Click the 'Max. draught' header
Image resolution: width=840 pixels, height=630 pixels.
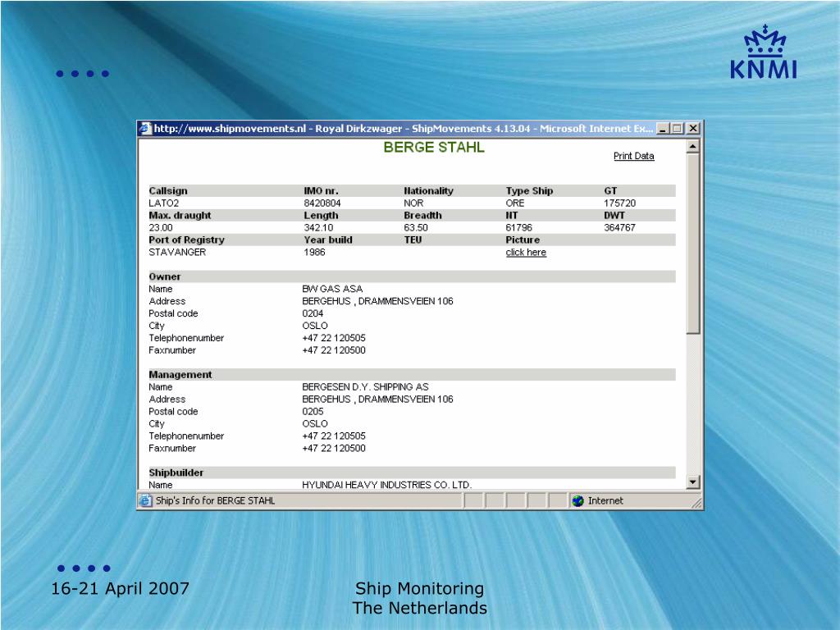point(180,216)
